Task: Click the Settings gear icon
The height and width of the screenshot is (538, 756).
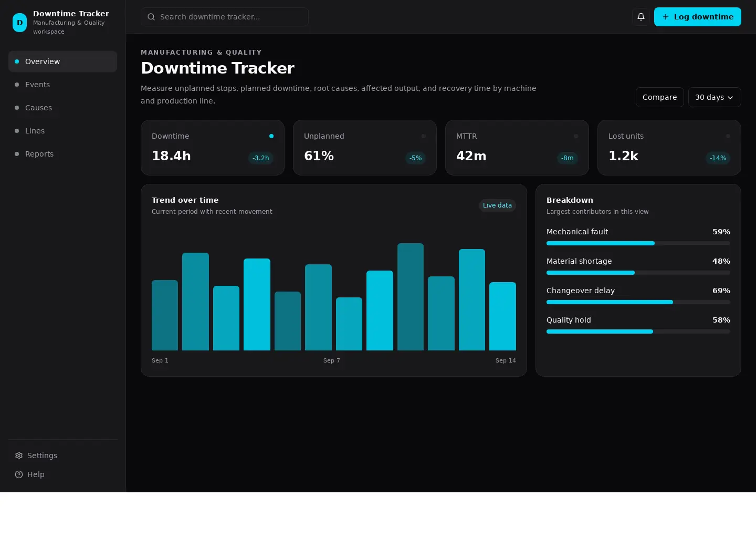Action: (x=19, y=456)
